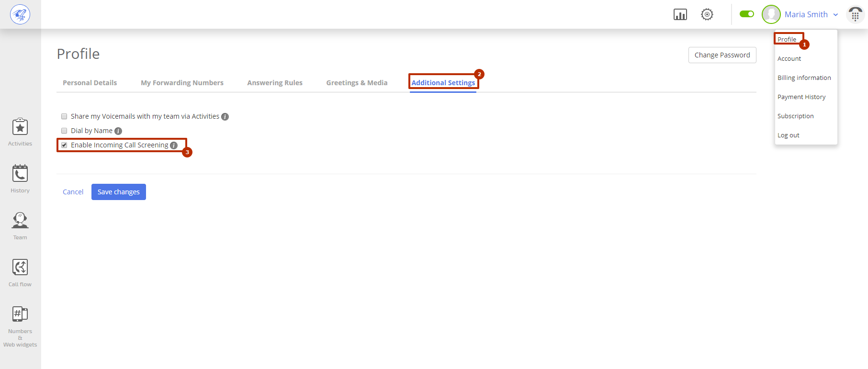Open the statistics bar chart icon

point(680,14)
